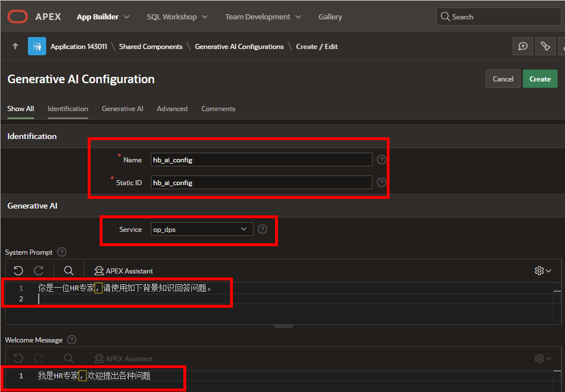Click the Application 143011 app icon
The height and width of the screenshot is (392, 565).
tap(37, 46)
